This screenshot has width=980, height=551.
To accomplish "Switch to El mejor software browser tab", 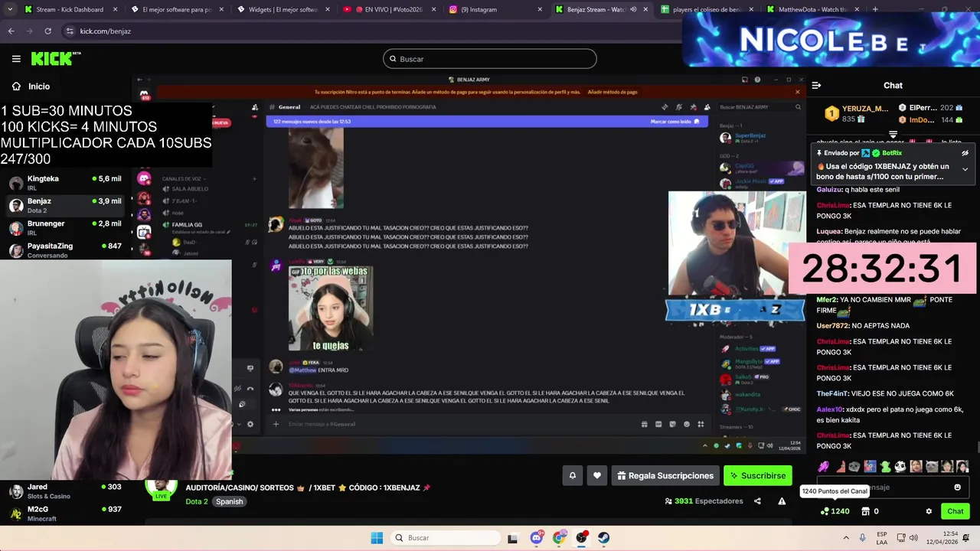I will (177, 9).
